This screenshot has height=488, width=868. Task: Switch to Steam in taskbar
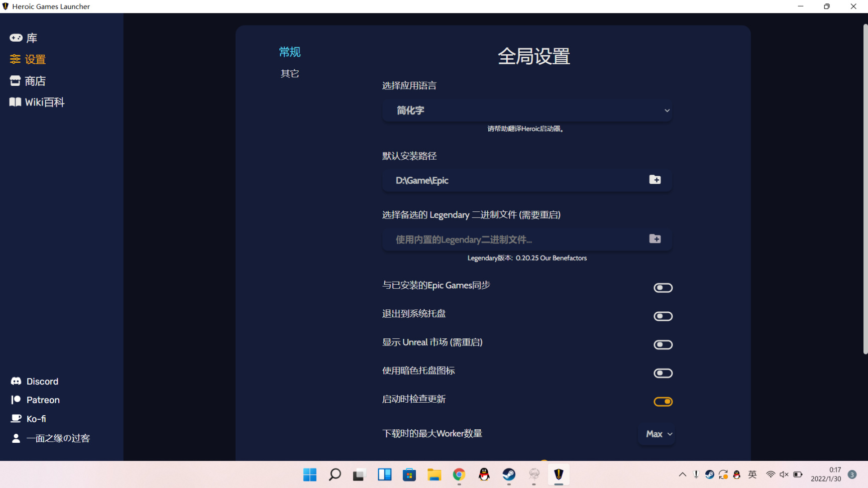click(509, 474)
